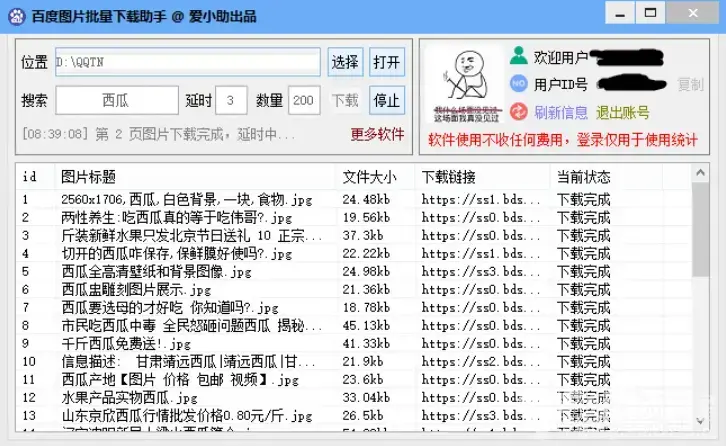The width and height of the screenshot is (726, 446).
Task: Select row 切开的西瓜咋保存
Action: (354, 254)
